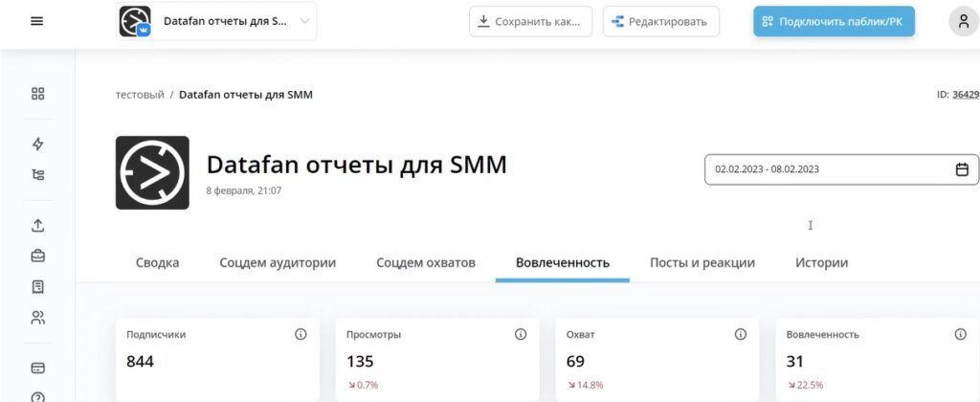Viewport: 980px width, 402px height.
Task: Open the help question mark icon
Action: (x=37, y=396)
